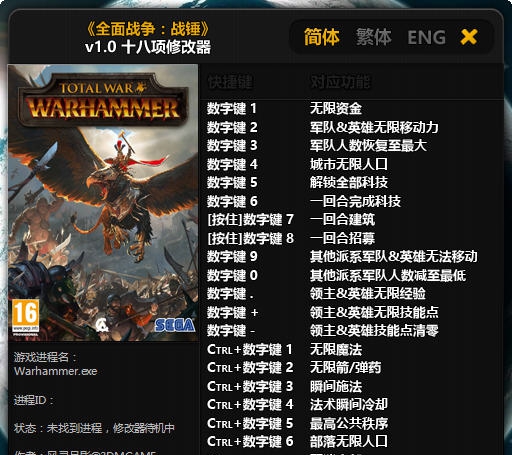The width and height of the screenshot is (512, 455).
Task: Select the 无限魔法 function
Action: 336,349
